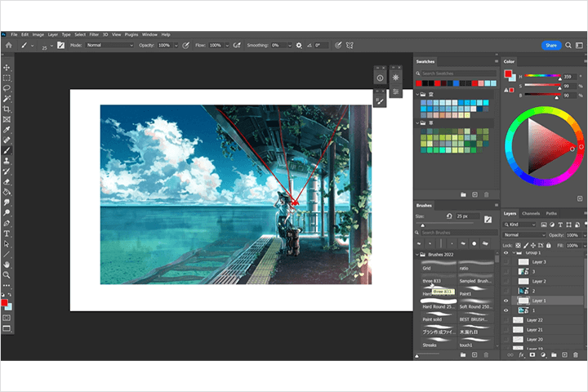
Task: Select the Magic Wand tool
Action: (x=7, y=99)
